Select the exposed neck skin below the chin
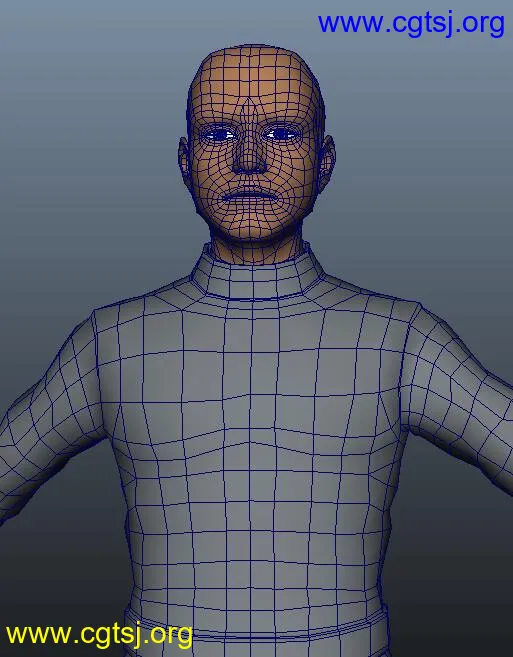The width and height of the screenshot is (513, 657). [256, 249]
